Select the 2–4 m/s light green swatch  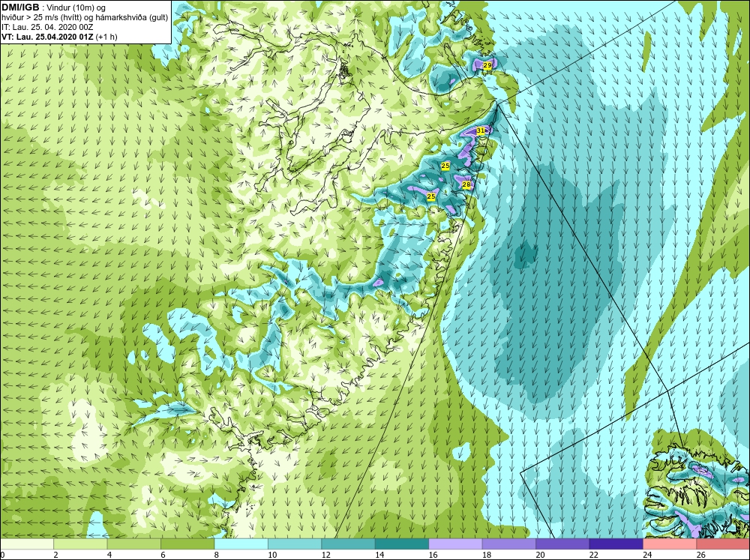(80, 544)
